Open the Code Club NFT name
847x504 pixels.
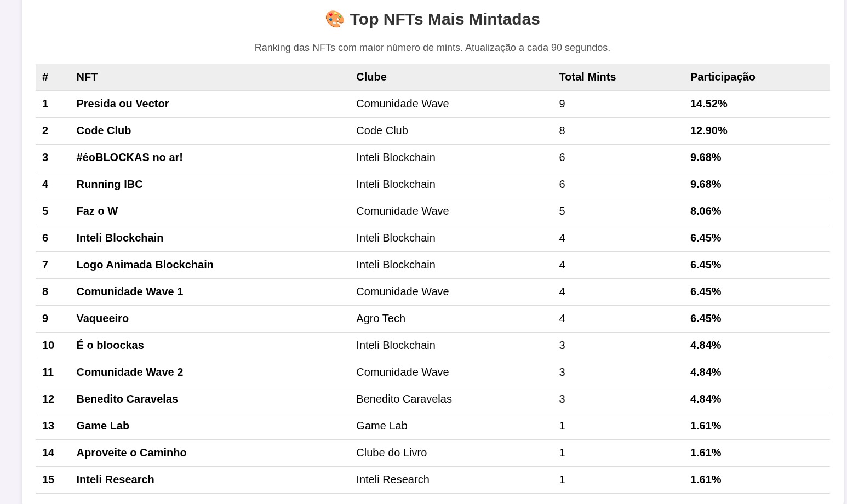[x=104, y=130]
